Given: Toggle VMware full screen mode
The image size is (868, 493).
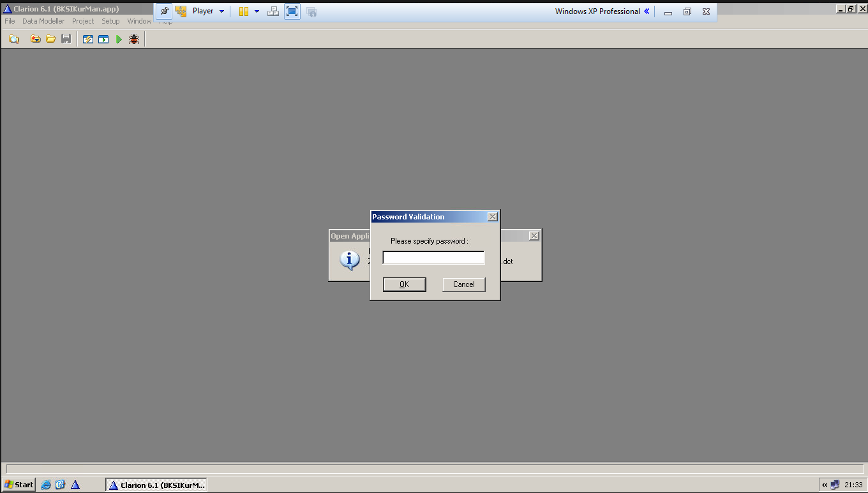Looking at the screenshot, I should [292, 11].
